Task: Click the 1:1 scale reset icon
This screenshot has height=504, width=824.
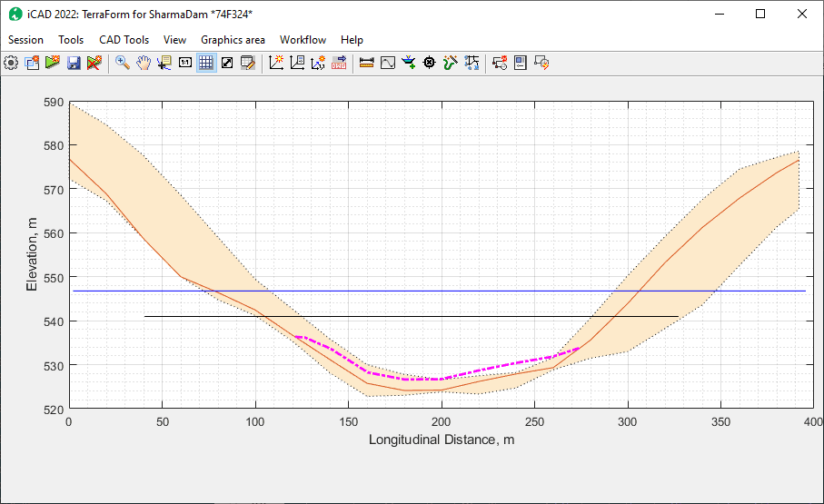Action: tap(185, 63)
